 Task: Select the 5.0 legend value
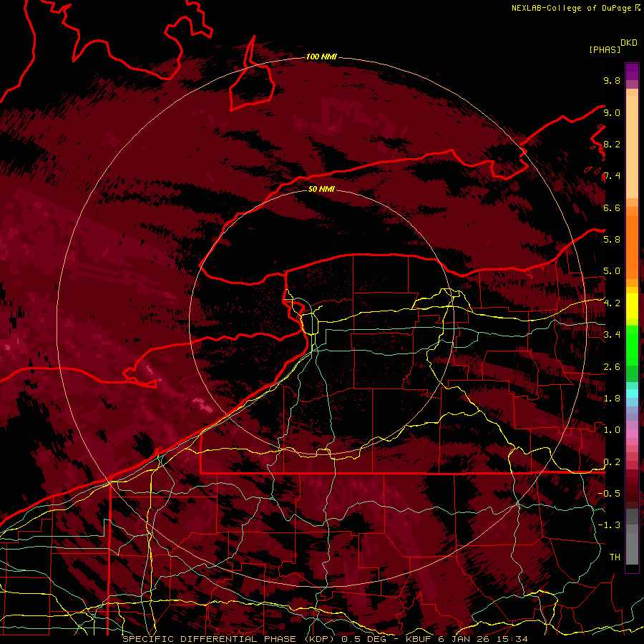612,271
